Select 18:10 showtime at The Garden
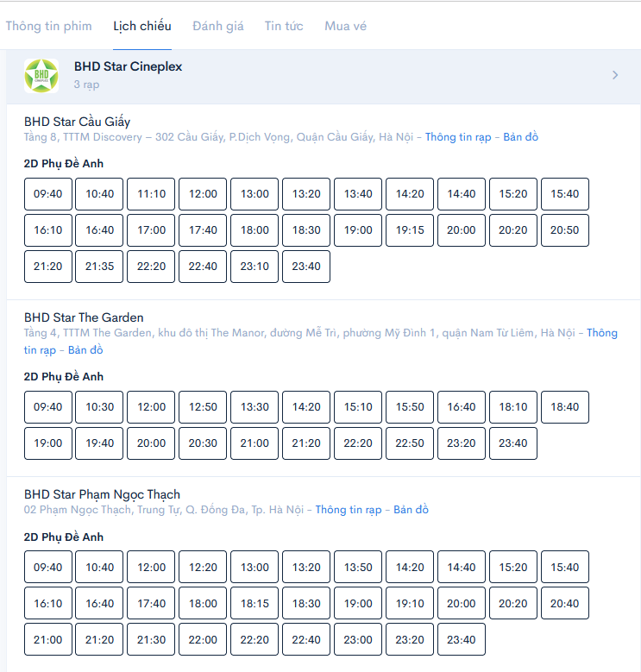This screenshot has width=641, height=672. [512, 406]
